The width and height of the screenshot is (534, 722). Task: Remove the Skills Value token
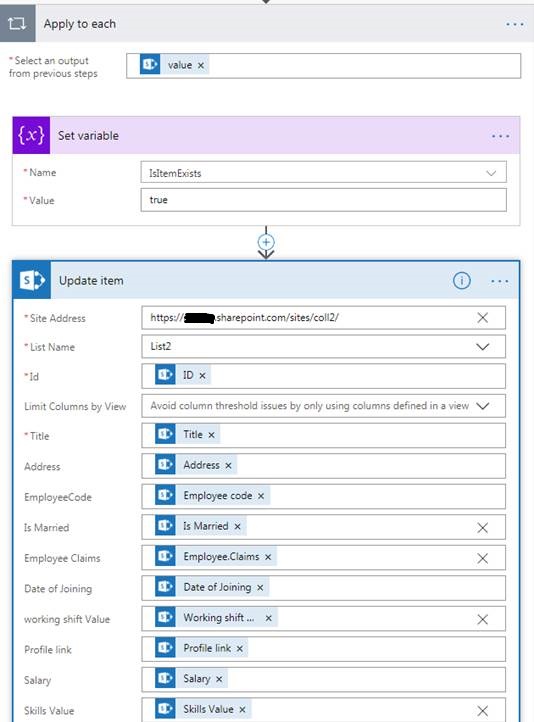click(243, 710)
